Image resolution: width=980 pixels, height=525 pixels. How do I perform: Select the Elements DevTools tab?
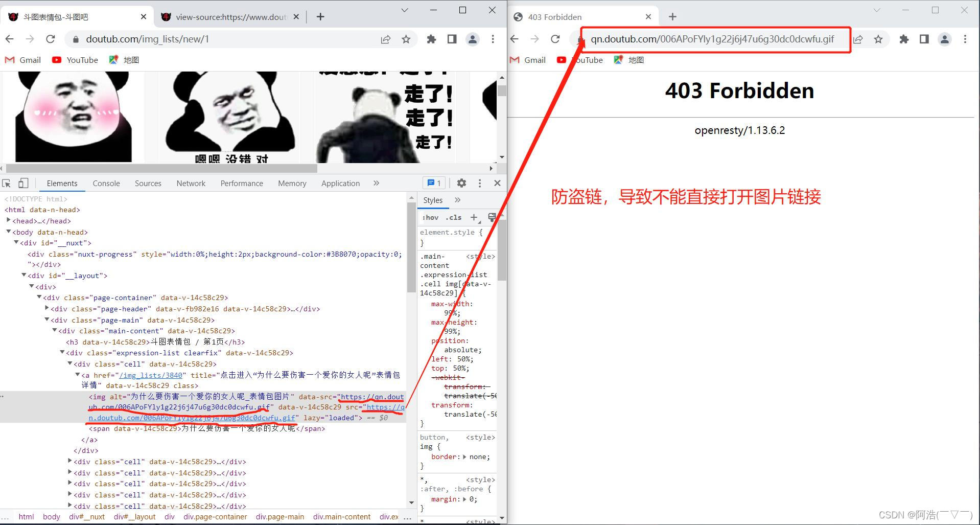coord(62,183)
